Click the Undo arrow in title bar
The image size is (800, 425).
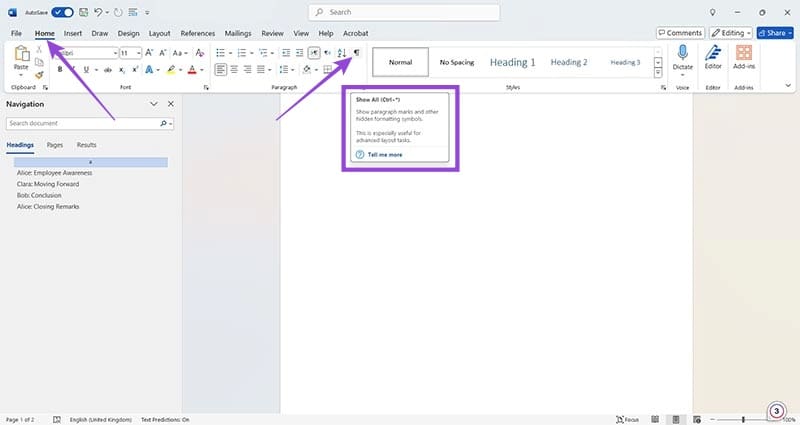tap(99, 11)
